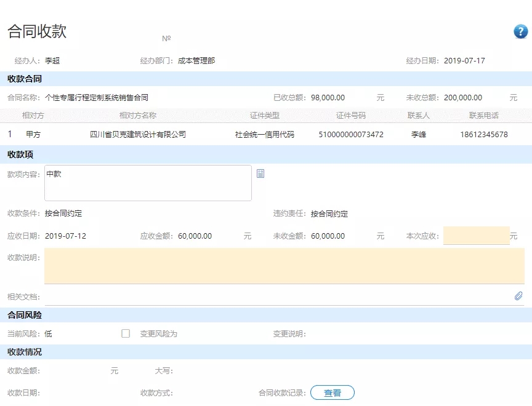Screen dimensions: 532x406
Task: Select the company name 四川省贝克建筑设计有限公司
Action: pos(137,134)
